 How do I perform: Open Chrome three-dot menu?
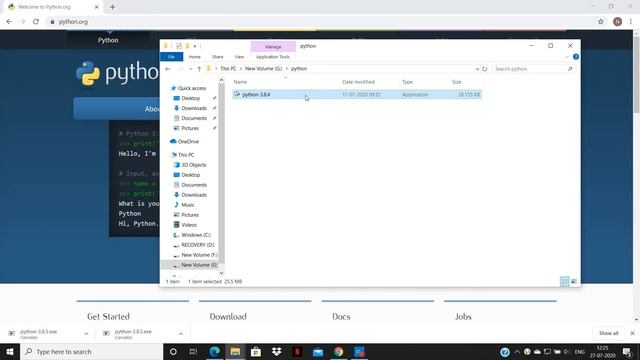point(631,22)
